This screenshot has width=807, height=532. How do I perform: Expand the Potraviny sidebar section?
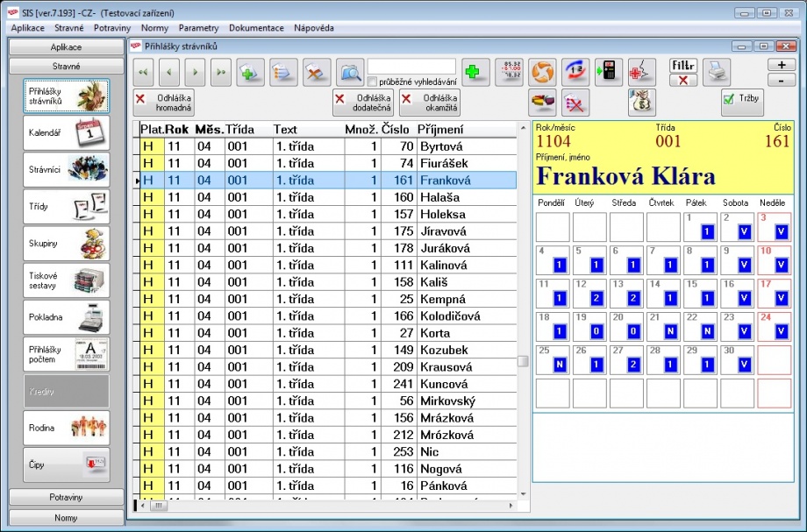pyautogui.click(x=67, y=497)
